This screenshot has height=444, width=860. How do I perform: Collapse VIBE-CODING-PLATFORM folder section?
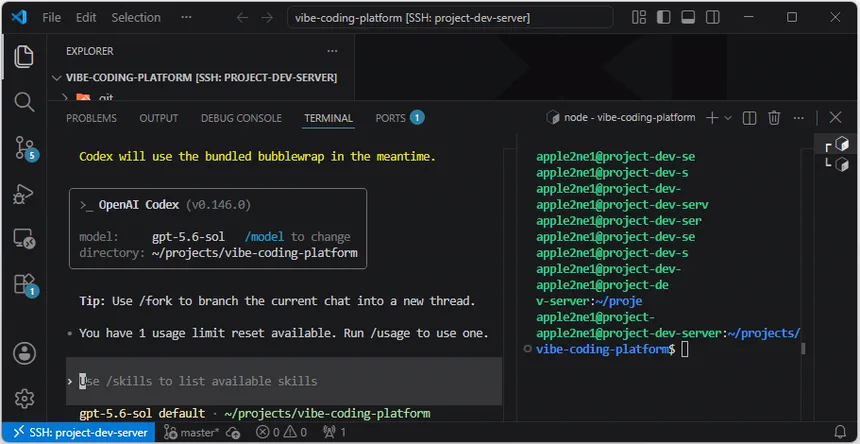tap(201, 78)
